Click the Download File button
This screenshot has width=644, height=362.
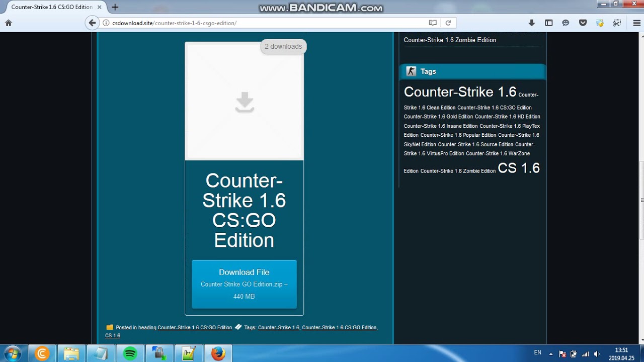coord(244,284)
